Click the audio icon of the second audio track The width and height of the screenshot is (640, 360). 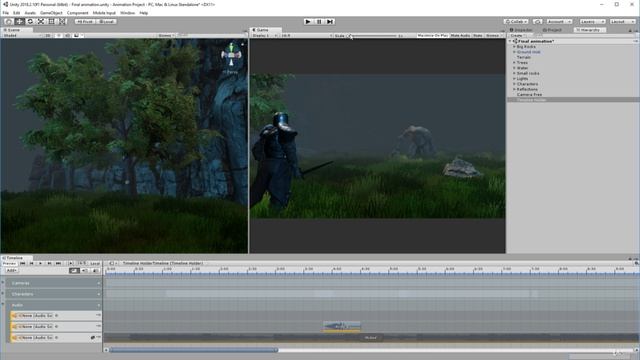[x=15, y=327]
